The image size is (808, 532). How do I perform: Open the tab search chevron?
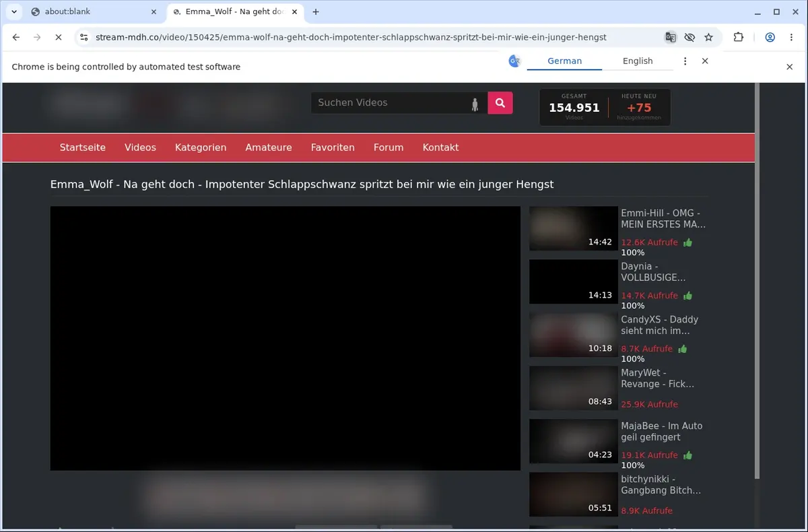click(14, 11)
